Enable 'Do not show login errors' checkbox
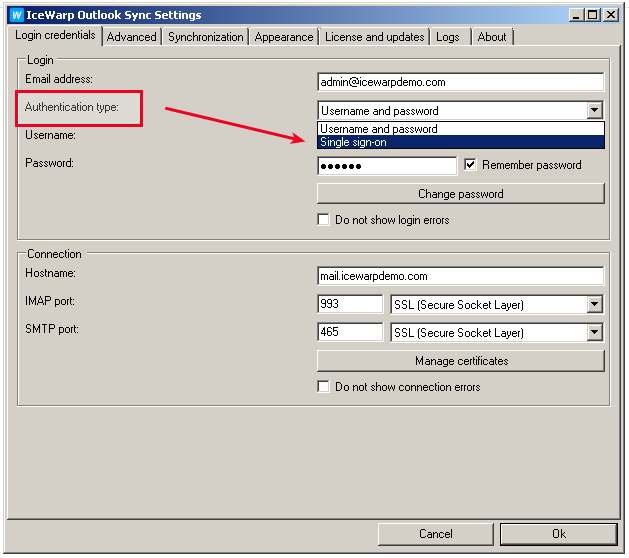 [x=323, y=220]
